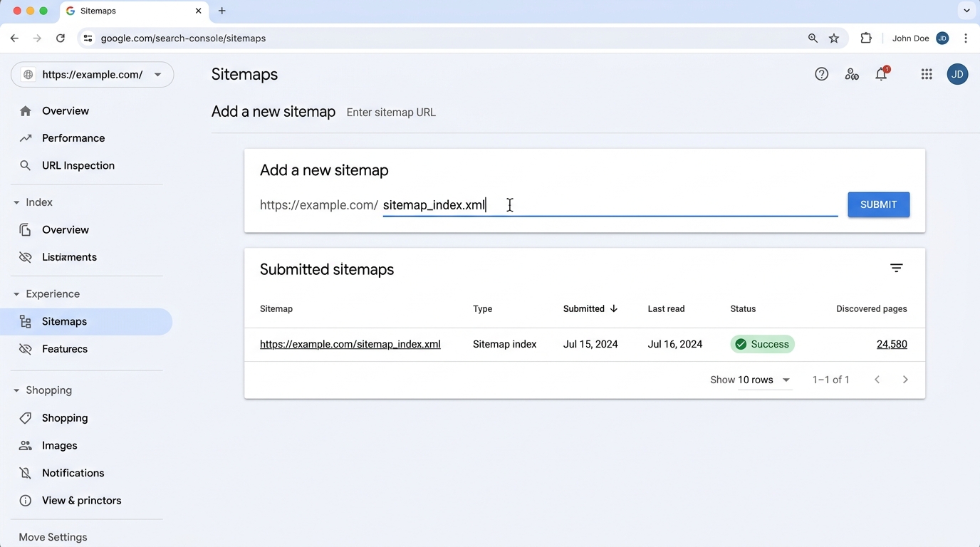Go to next page of sitemaps table
This screenshot has height=547, width=980.
[x=905, y=380]
